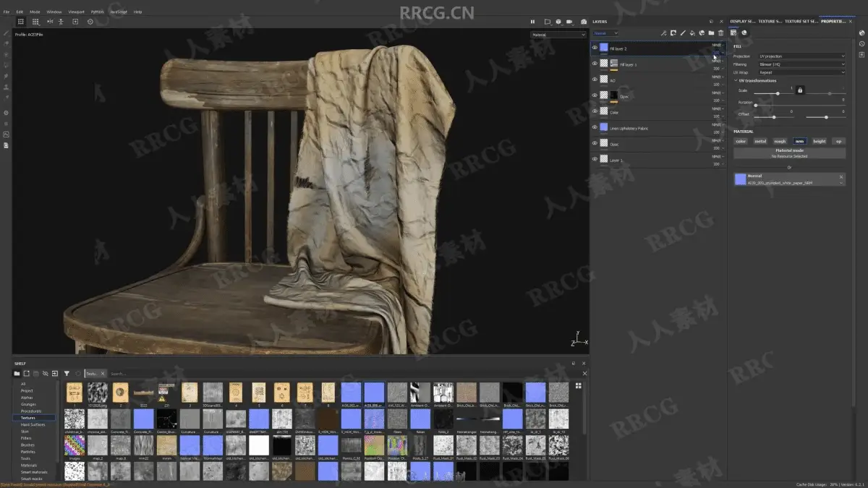Screen dimensions: 868x488
Task: Click the camera icon in viewport toolbar
Action: (584, 22)
